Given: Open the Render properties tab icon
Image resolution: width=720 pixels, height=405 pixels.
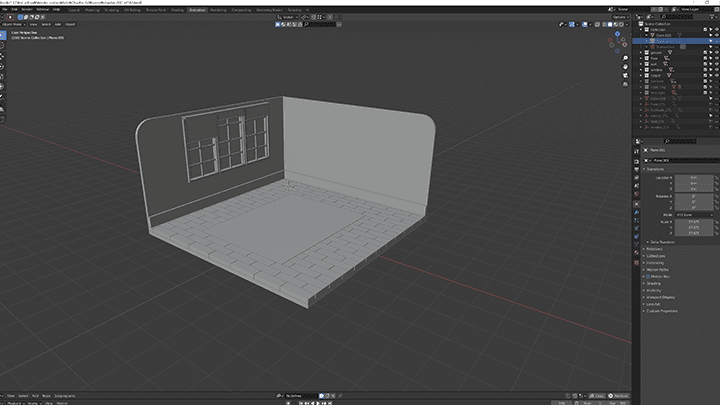Looking at the screenshot, I should pyautogui.click(x=636, y=162).
